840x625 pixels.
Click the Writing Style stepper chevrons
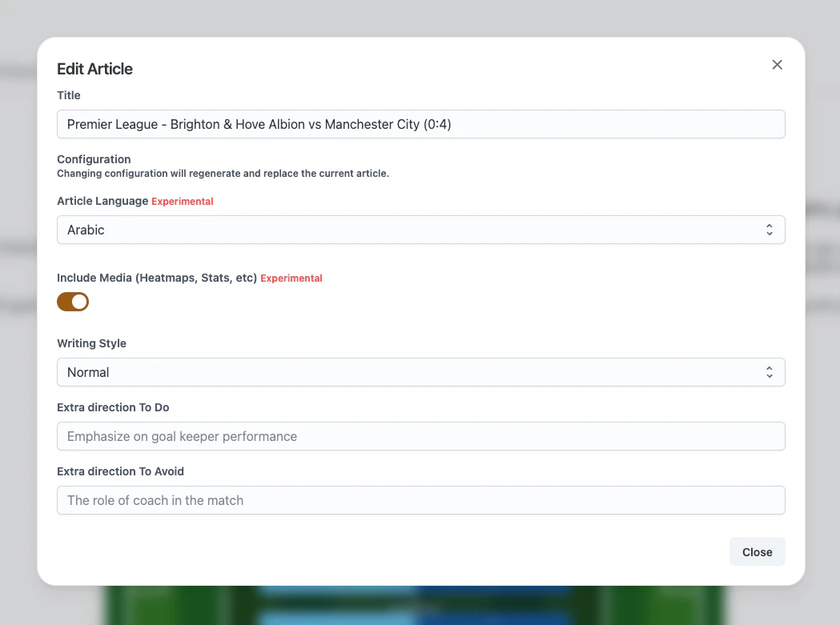[770, 372]
